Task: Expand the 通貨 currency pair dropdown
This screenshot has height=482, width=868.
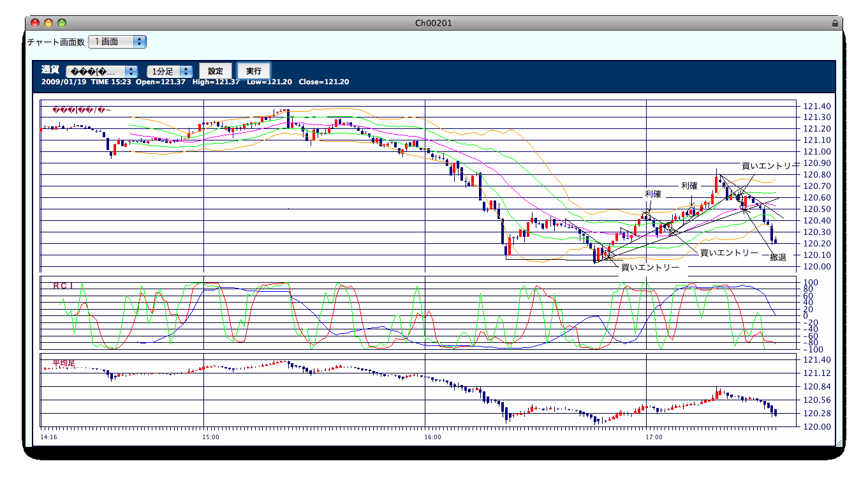Action: pos(102,72)
